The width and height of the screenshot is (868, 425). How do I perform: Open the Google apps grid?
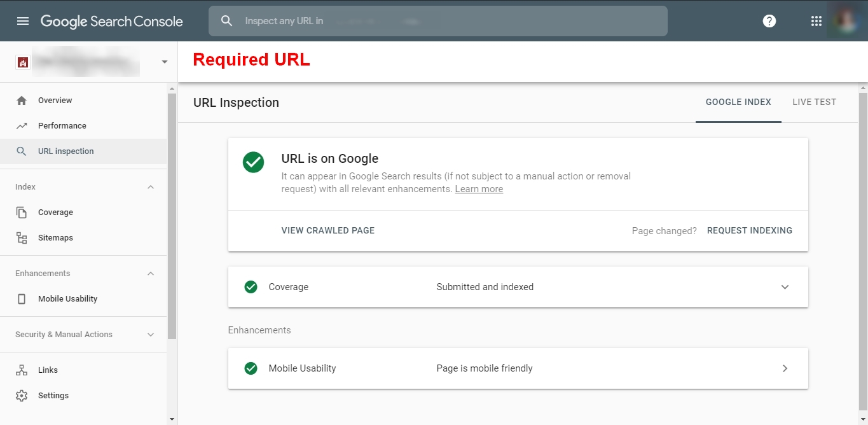[x=816, y=21]
